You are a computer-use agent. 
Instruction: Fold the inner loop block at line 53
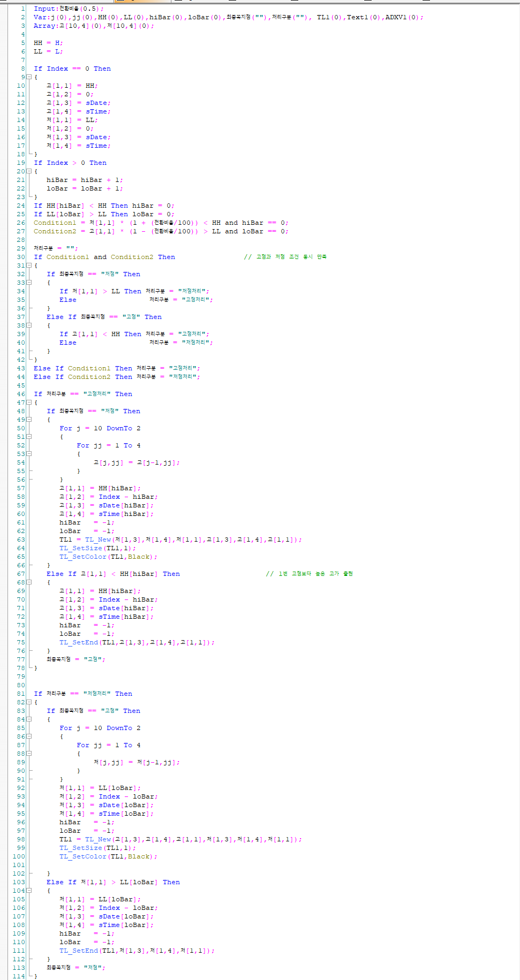(x=29, y=454)
